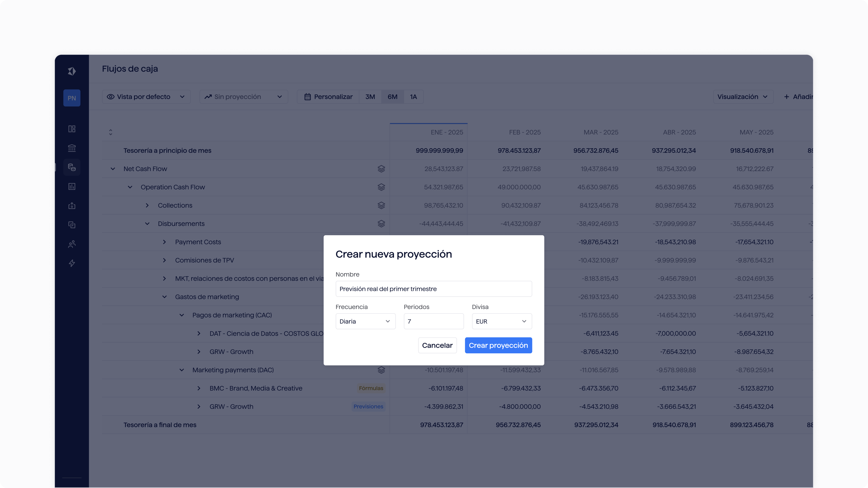Collapse the Marketing payments (DAC) row
The width and height of the screenshot is (868, 488).
182,370
